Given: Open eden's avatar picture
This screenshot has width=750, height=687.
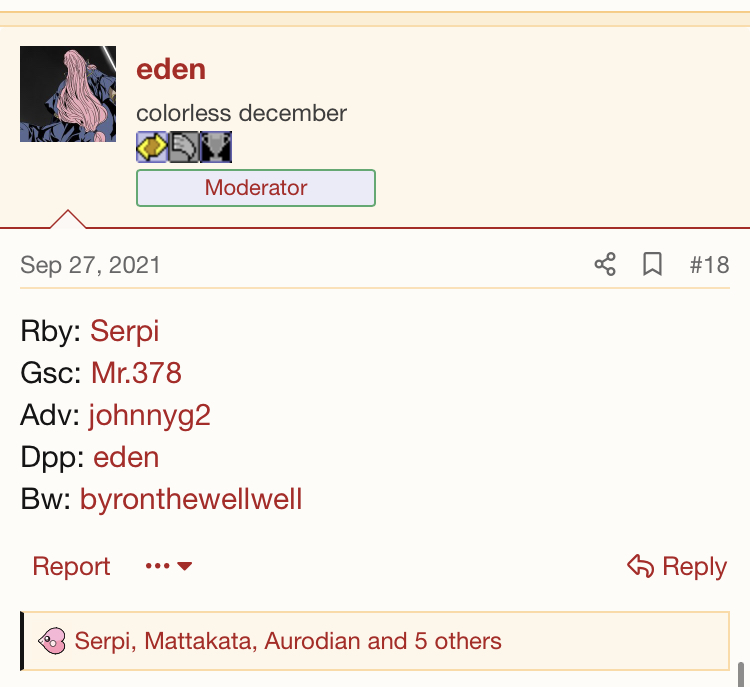Looking at the screenshot, I should (x=68, y=94).
